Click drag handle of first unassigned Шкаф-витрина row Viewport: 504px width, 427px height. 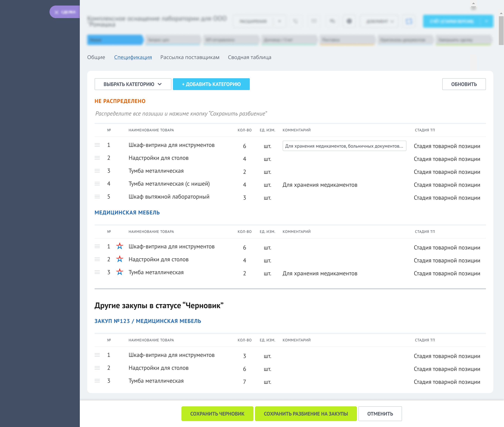point(97,145)
